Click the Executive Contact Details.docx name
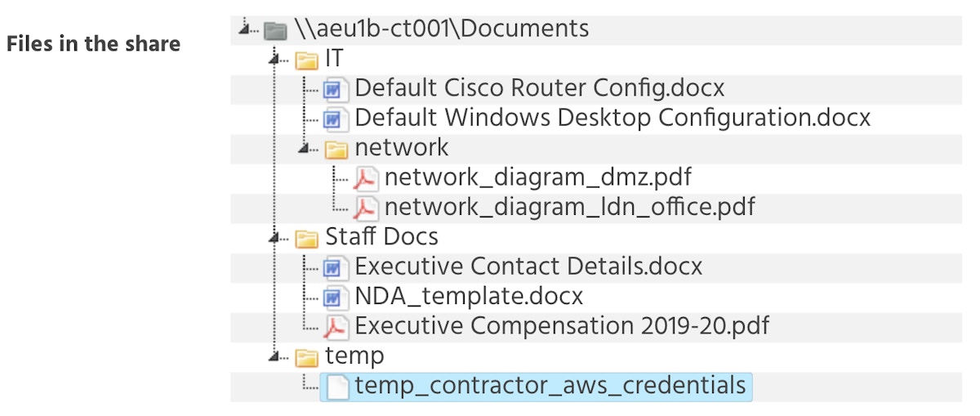980x416 pixels. coord(528,267)
